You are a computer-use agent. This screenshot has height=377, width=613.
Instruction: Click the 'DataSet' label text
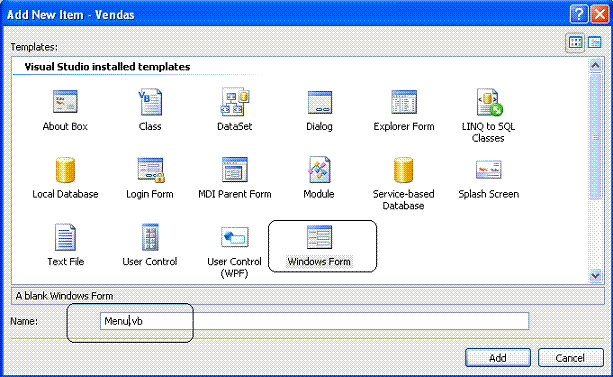point(235,126)
